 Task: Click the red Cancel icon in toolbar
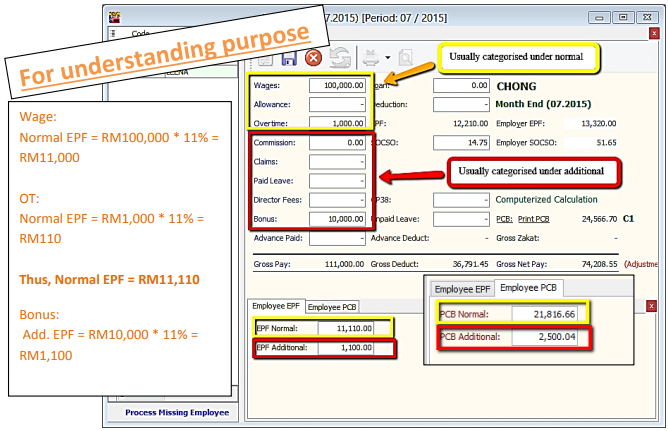313,59
